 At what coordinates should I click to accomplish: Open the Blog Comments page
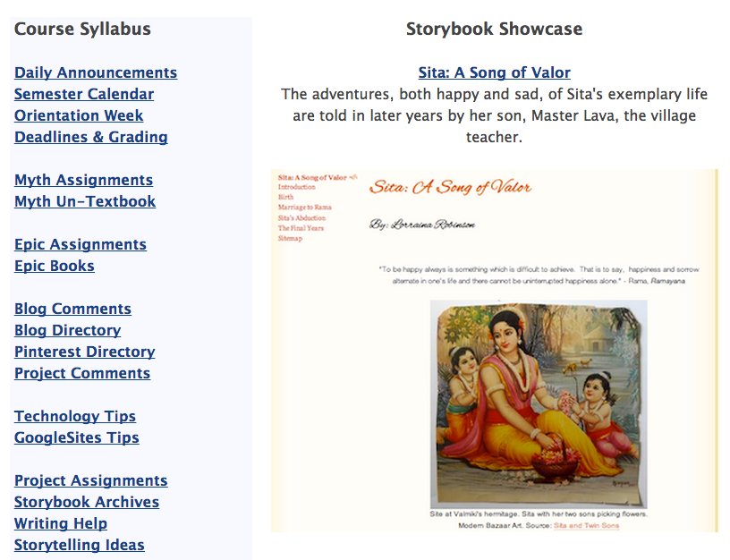72,309
